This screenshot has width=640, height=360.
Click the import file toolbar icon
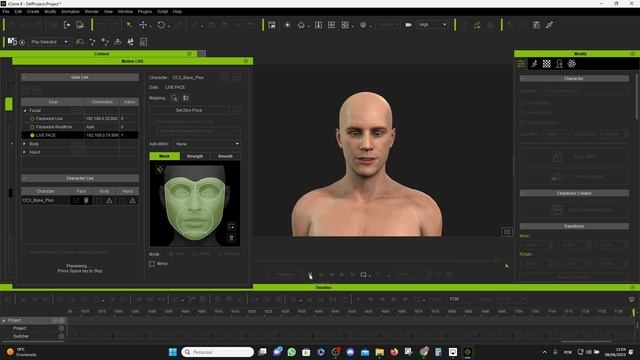pyautogui.click(x=67, y=25)
